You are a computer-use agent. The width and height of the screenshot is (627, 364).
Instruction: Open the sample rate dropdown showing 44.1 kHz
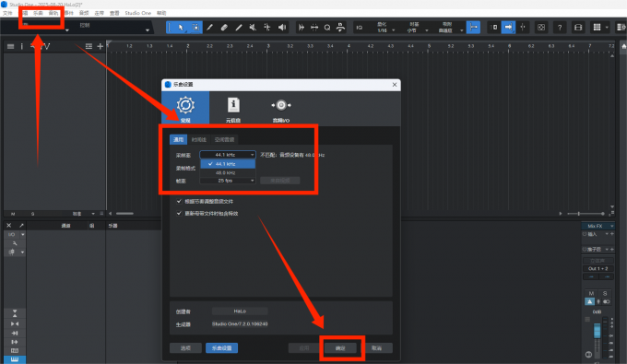click(x=228, y=155)
